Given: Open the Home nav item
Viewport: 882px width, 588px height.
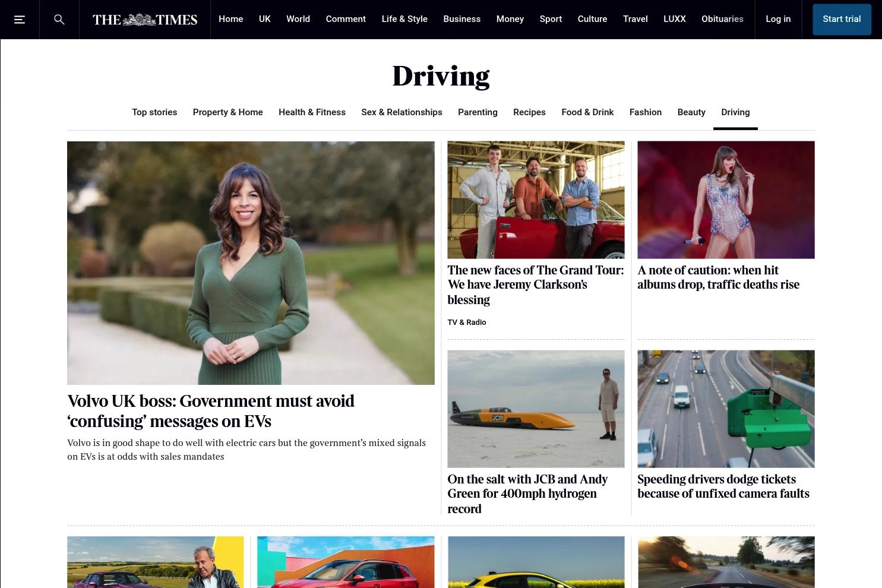Looking at the screenshot, I should pyautogui.click(x=230, y=19).
